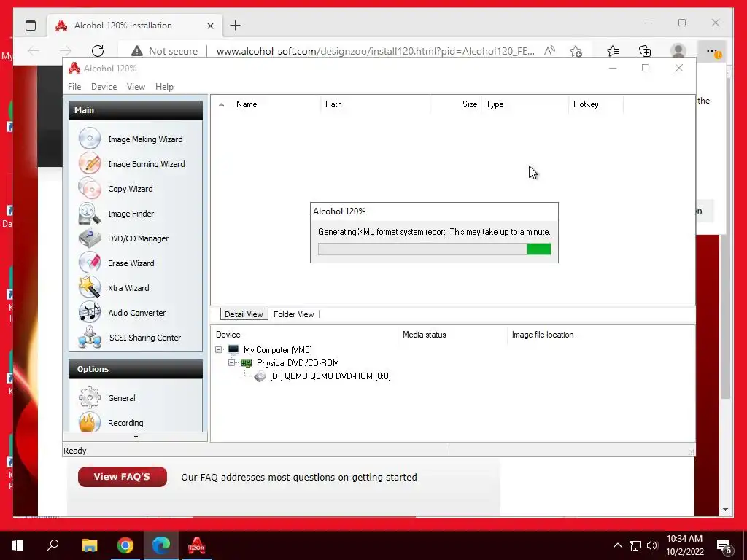This screenshot has width=747, height=560.
Task: Expand the Options panel down arrow
Action: (136, 437)
